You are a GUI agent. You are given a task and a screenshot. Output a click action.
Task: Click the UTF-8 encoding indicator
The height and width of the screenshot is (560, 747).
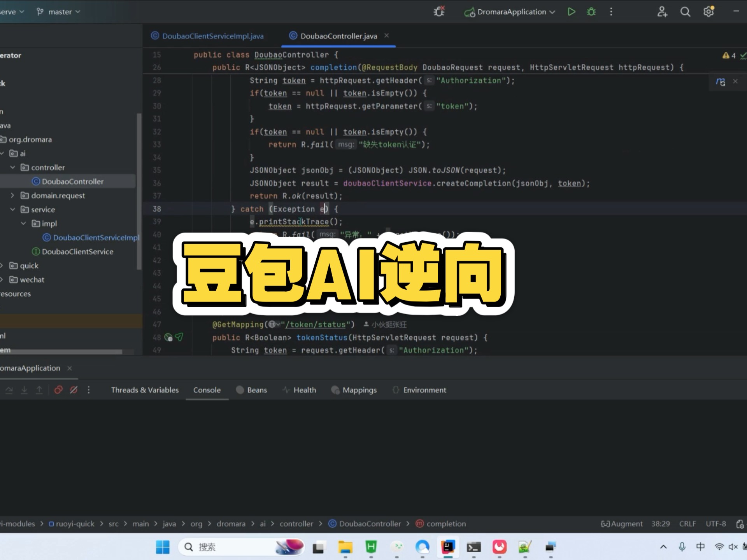[x=715, y=524]
